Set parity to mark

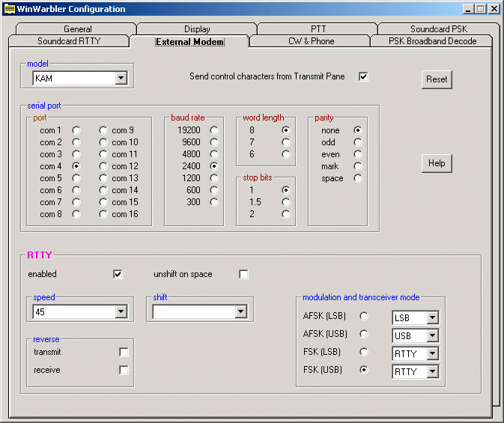(x=358, y=166)
